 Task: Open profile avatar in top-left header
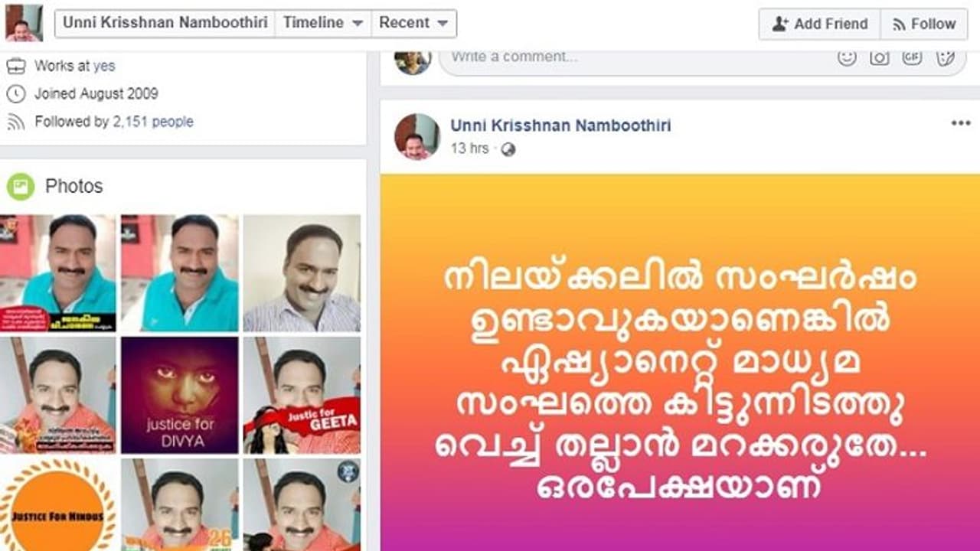point(24,23)
